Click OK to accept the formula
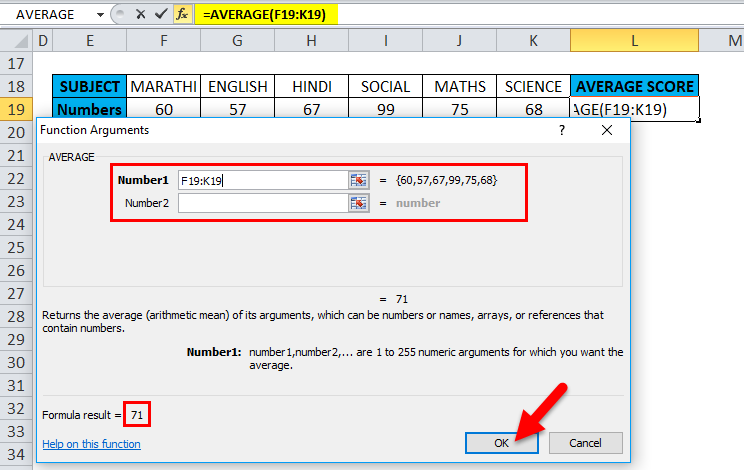The image size is (744, 470). click(x=502, y=443)
